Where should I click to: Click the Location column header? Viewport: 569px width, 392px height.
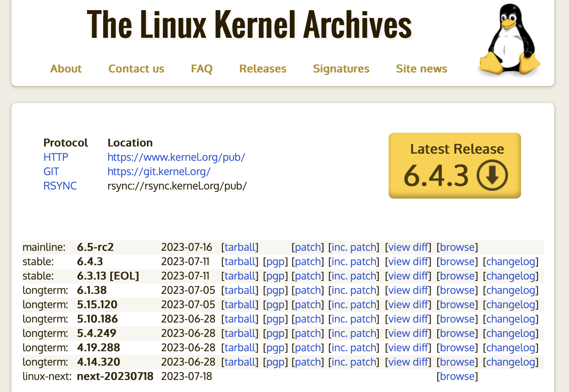click(130, 143)
